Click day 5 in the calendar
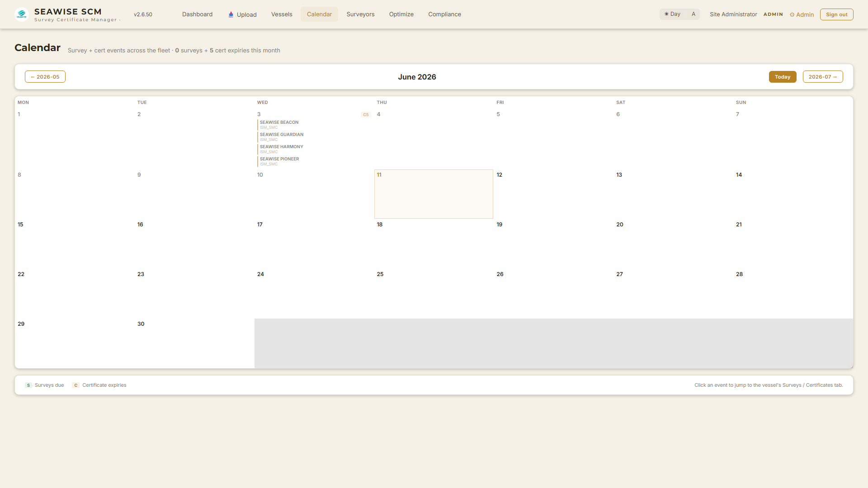The height and width of the screenshot is (488, 868). pyautogui.click(x=553, y=139)
